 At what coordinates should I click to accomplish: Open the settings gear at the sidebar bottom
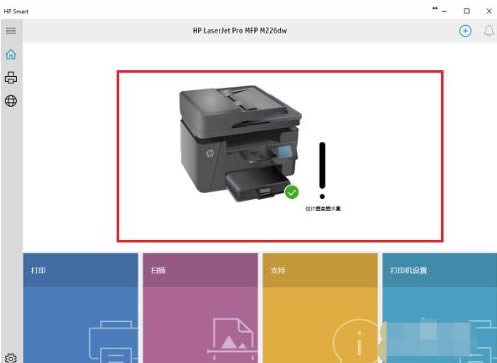click(x=11, y=358)
